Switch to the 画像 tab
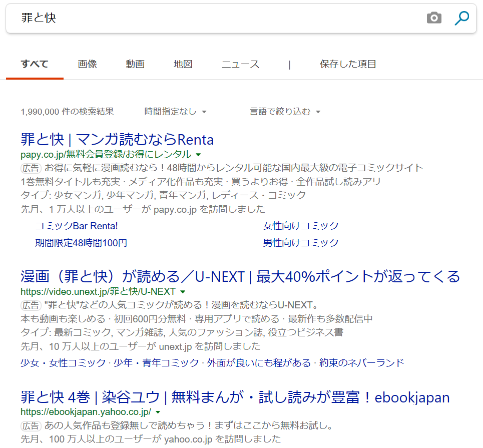 click(x=87, y=64)
